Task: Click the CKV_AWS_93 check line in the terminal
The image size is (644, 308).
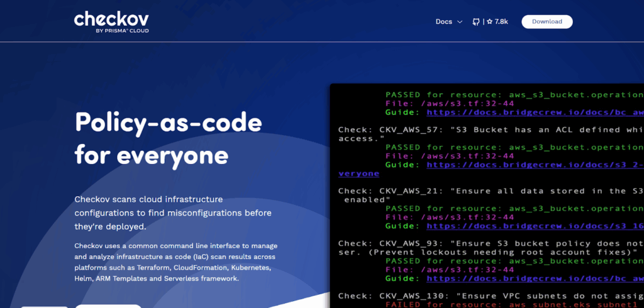Action: pyautogui.click(x=491, y=243)
